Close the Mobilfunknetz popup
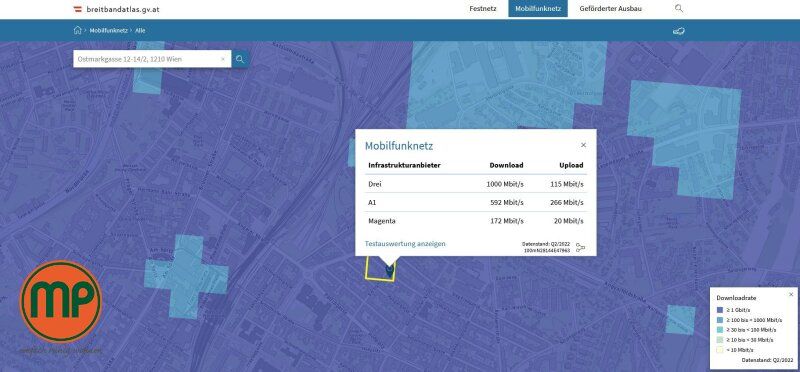800x372 pixels. pos(583,145)
